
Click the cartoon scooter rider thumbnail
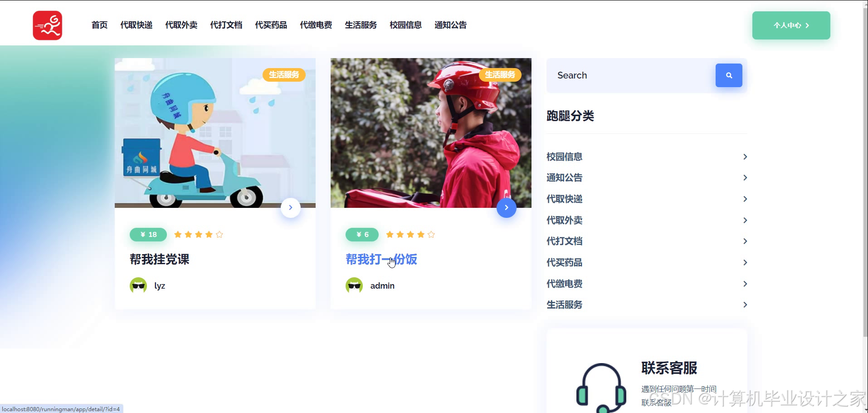pos(215,133)
